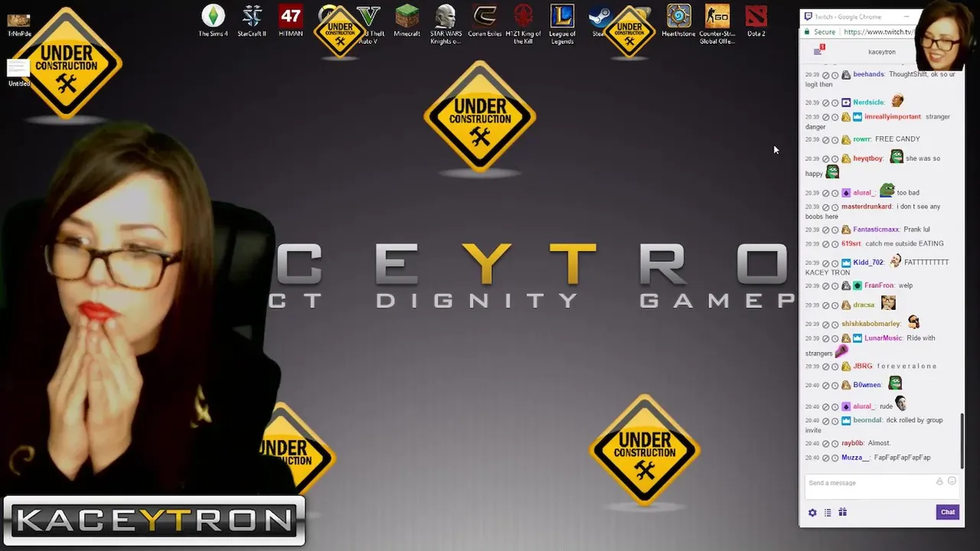The width and height of the screenshot is (980, 551).
Task: Open The Sims 4 desktop shortcut
Action: click(x=213, y=21)
